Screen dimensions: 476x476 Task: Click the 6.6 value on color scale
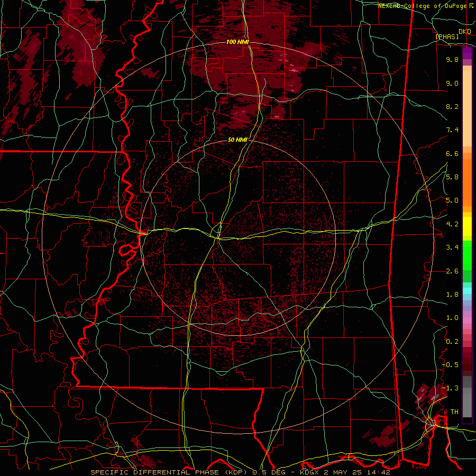tap(452, 153)
